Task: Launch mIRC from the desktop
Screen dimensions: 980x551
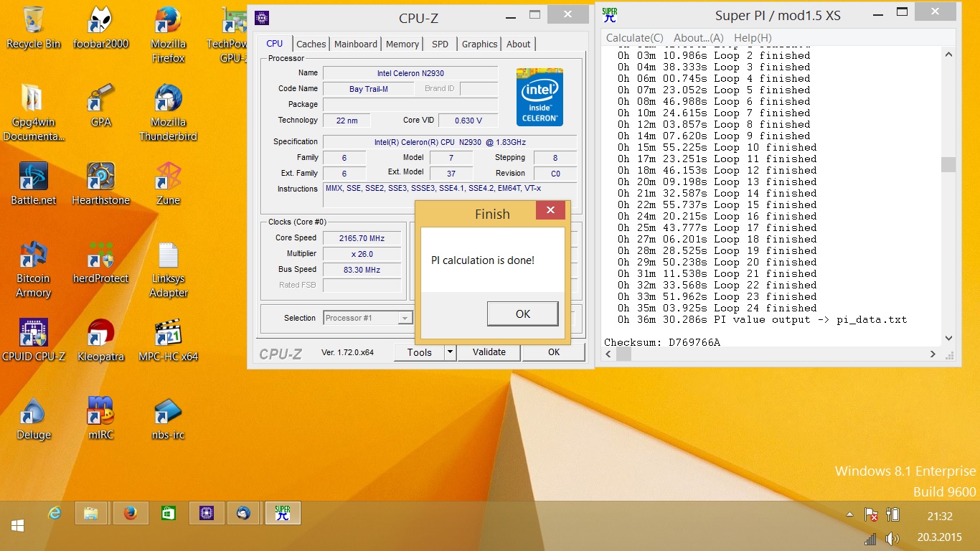Action: click(x=100, y=418)
